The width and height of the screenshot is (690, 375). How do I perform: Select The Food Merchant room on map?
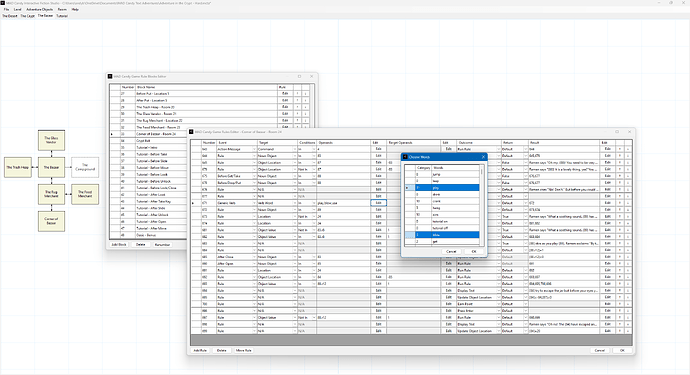(x=85, y=194)
